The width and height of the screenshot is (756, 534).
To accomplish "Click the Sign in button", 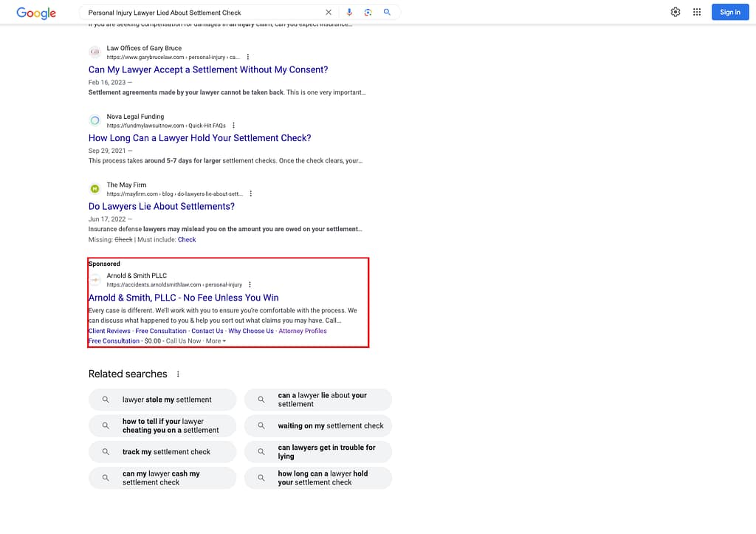I will point(730,12).
